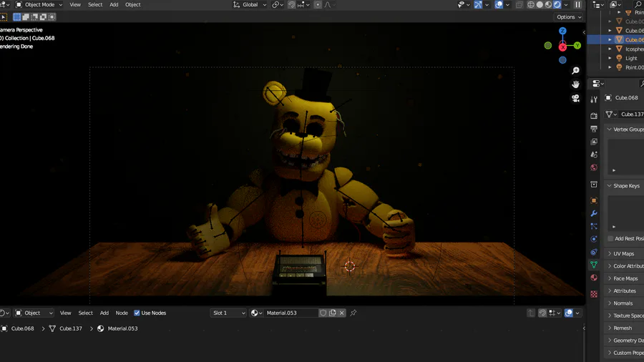The image size is (644, 362).
Task: Toggle viewport overlays
Action: 499,4
